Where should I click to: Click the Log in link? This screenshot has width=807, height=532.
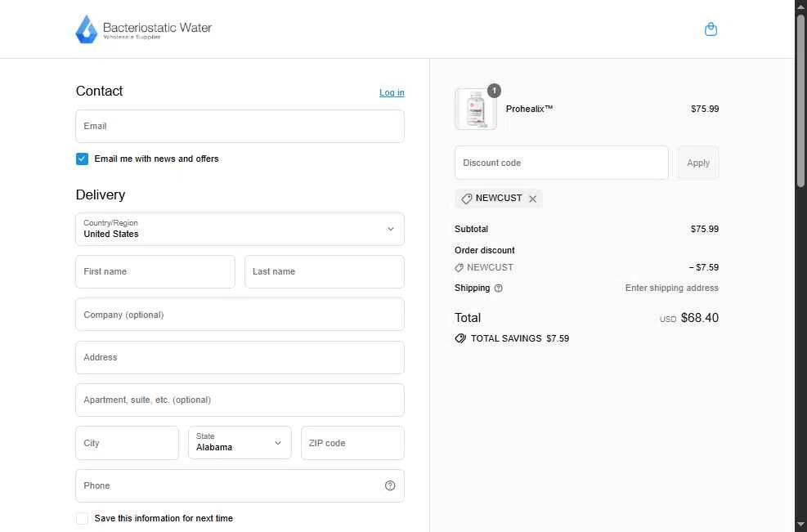(392, 92)
